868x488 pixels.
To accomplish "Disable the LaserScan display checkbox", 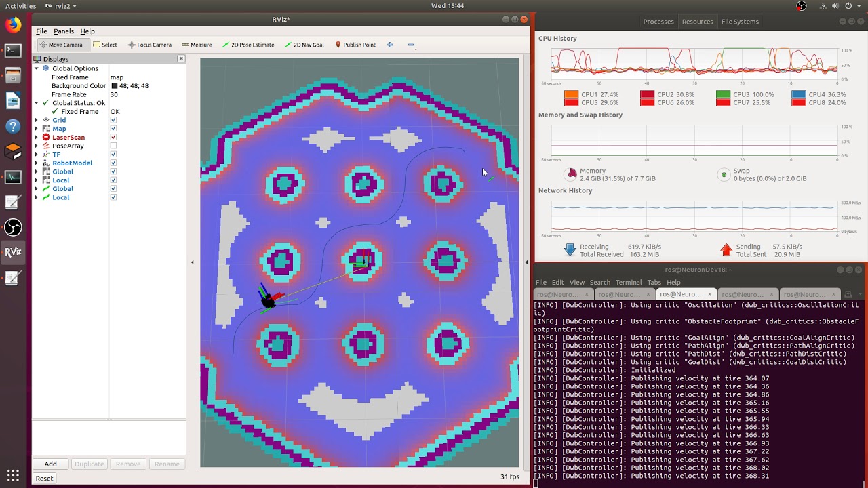I will click(113, 137).
